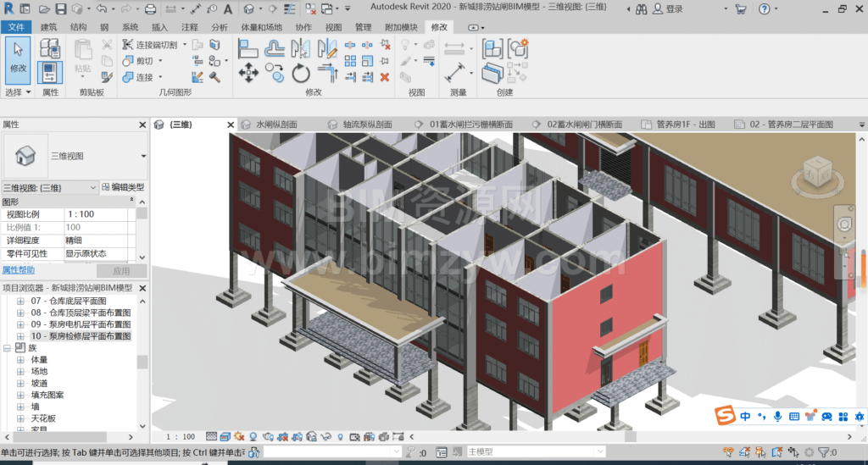868x465 pixels.
Task: Select the Modify arrow tool
Action: [x=18, y=59]
